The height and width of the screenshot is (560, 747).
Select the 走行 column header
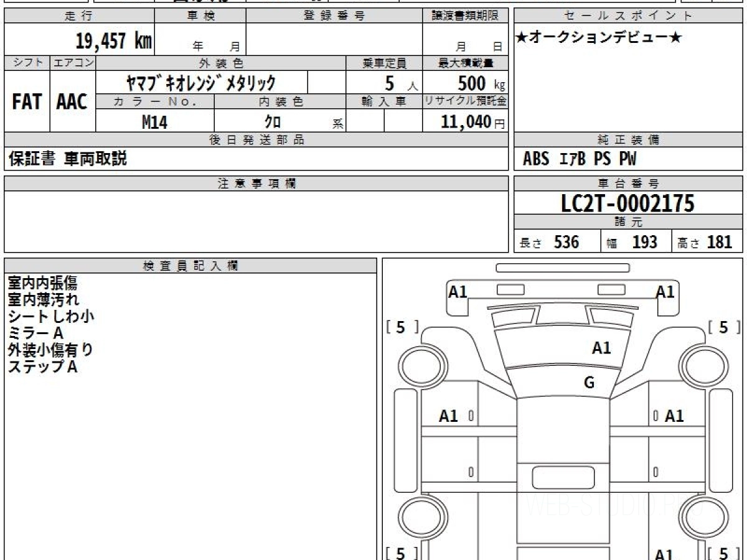point(78,16)
